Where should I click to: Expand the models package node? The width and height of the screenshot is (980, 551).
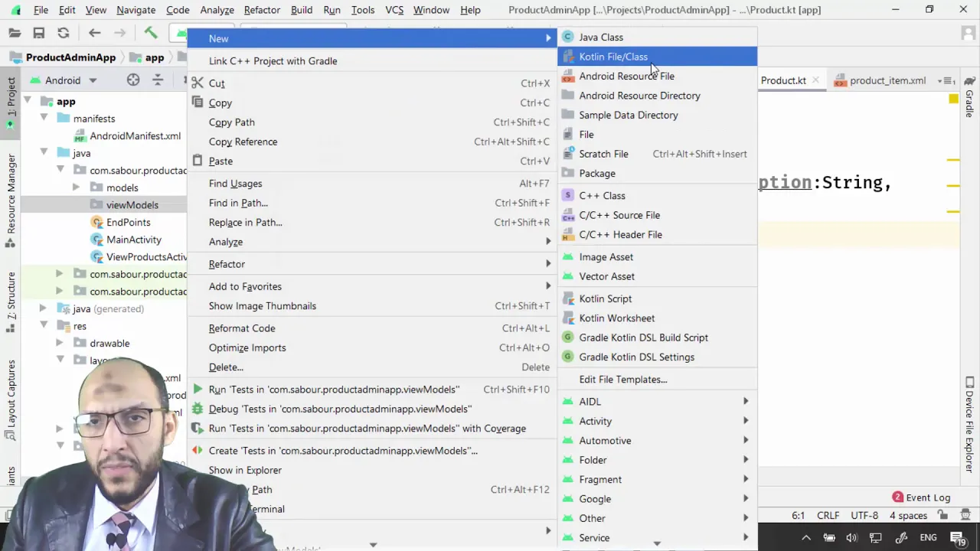coord(76,187)
